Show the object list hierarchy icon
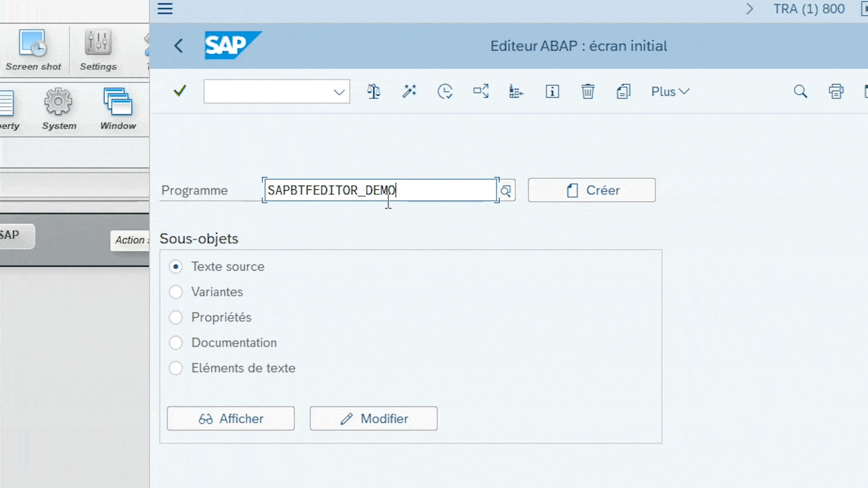The width and height of the screenshot is (868, 488). [x=516, y=91]
